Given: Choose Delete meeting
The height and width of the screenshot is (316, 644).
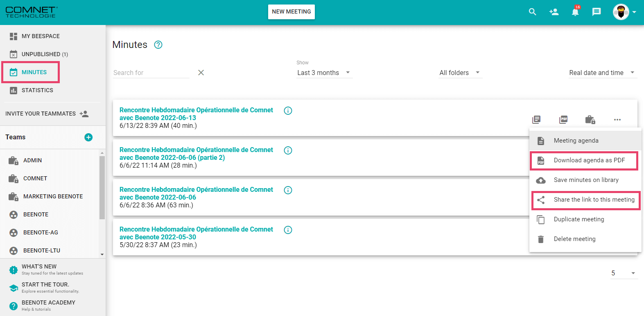Looking at the screenshot, I should [x=585, y=239].
